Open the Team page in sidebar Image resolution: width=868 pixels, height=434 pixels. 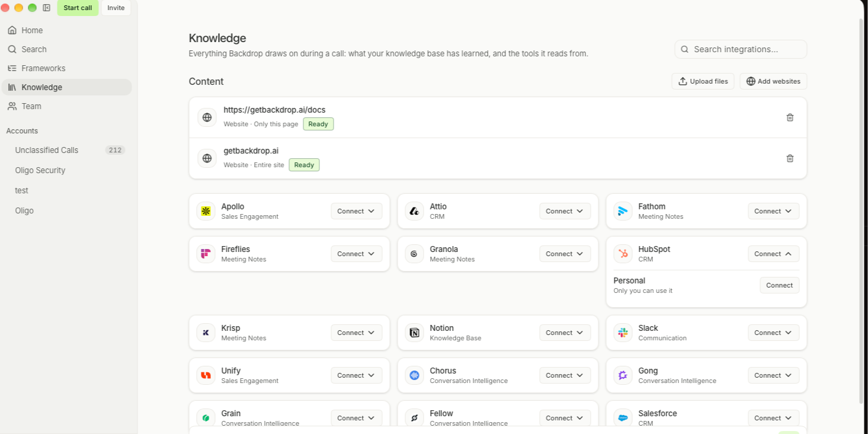[66, 106]
